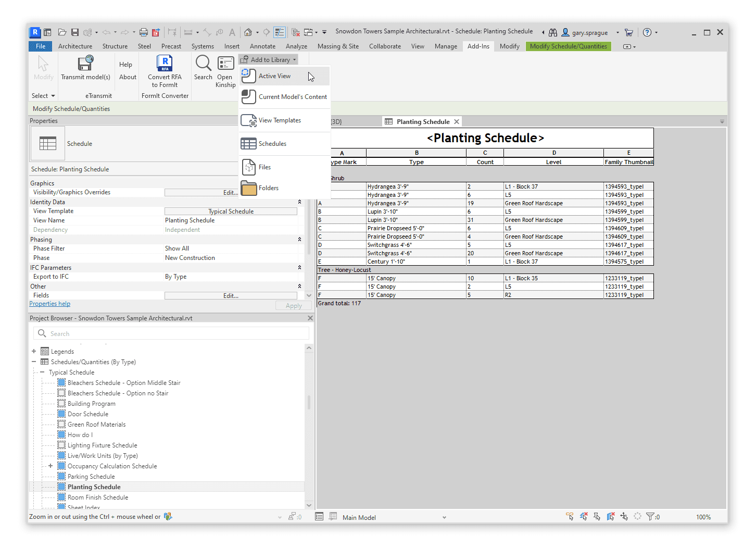
Task: Open the Schedules library option
Action: click(273, 143)
